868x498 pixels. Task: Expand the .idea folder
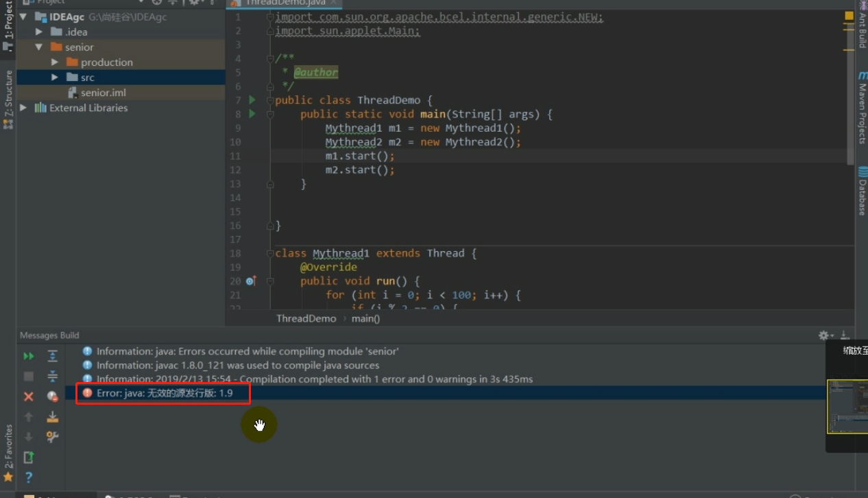point(39,32)
